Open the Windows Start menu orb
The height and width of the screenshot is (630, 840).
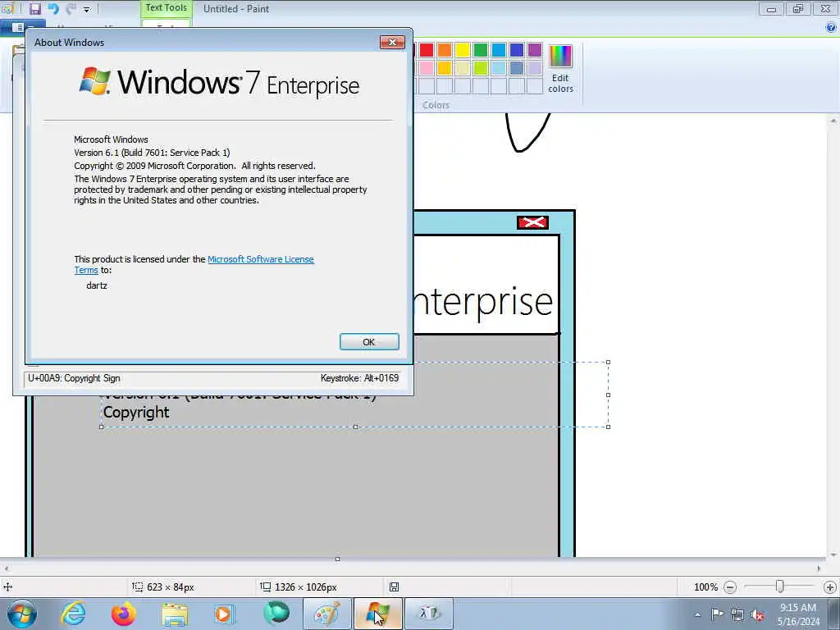pos(22,614)
